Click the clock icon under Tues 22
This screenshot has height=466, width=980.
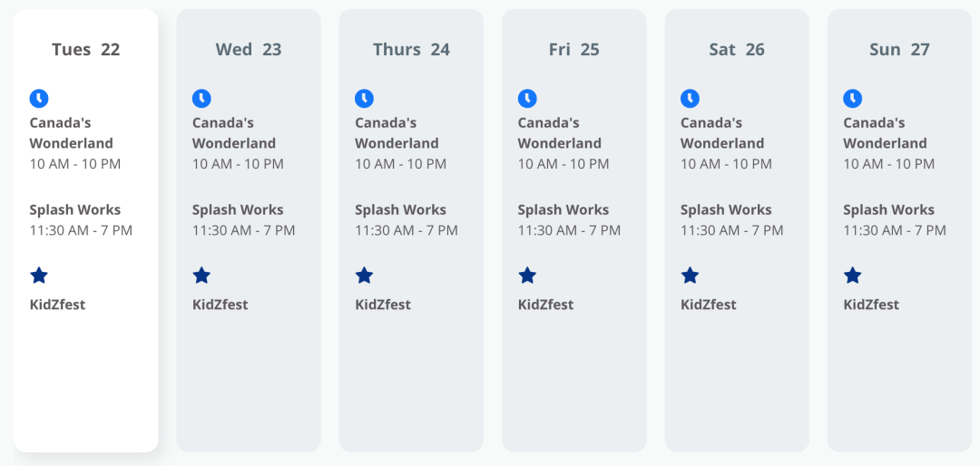39,99
